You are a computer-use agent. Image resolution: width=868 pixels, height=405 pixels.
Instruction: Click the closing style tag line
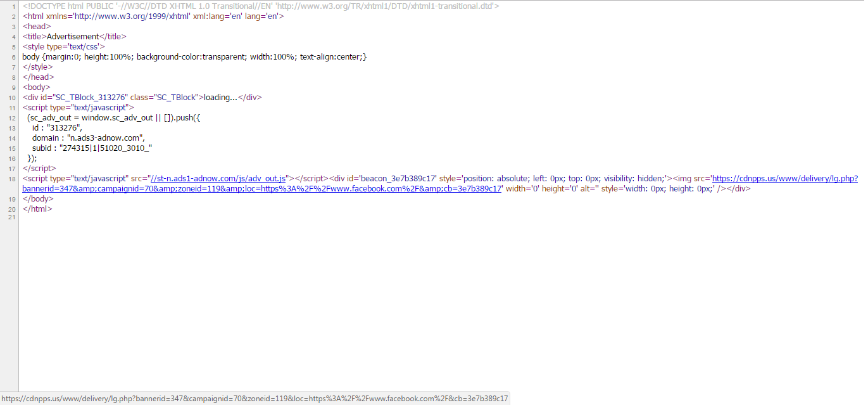[x=38, y=67]
